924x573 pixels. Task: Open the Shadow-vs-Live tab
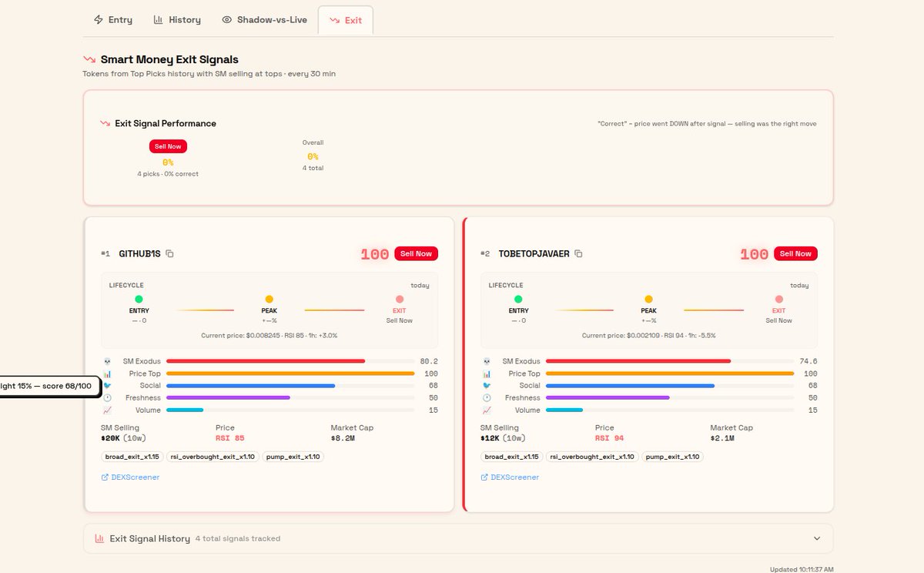[264, 20]
